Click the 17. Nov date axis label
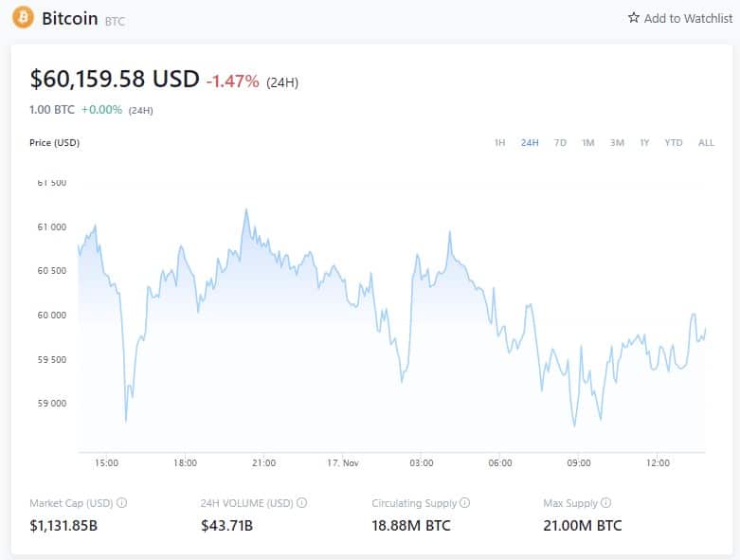Viewport: 740px width, 560px height. pos(343,462)
